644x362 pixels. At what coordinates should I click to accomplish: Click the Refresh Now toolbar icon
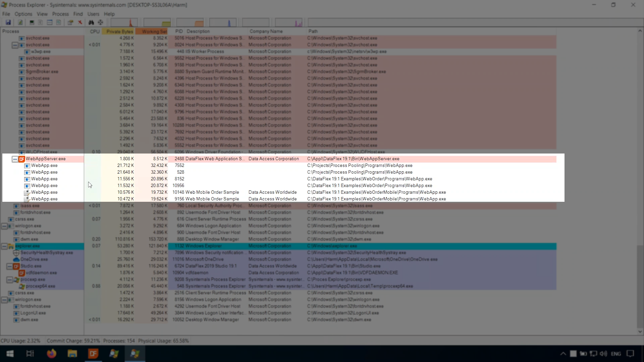[20, 22]
